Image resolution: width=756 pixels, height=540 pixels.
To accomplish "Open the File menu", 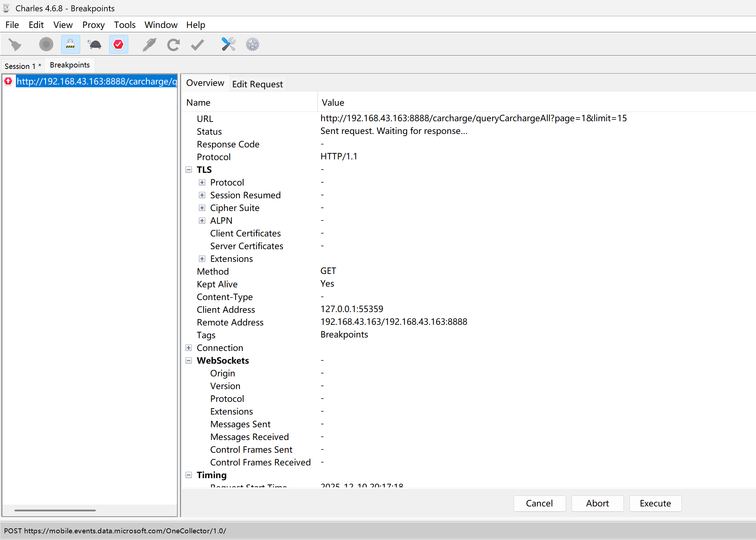I will pos(12,25).
